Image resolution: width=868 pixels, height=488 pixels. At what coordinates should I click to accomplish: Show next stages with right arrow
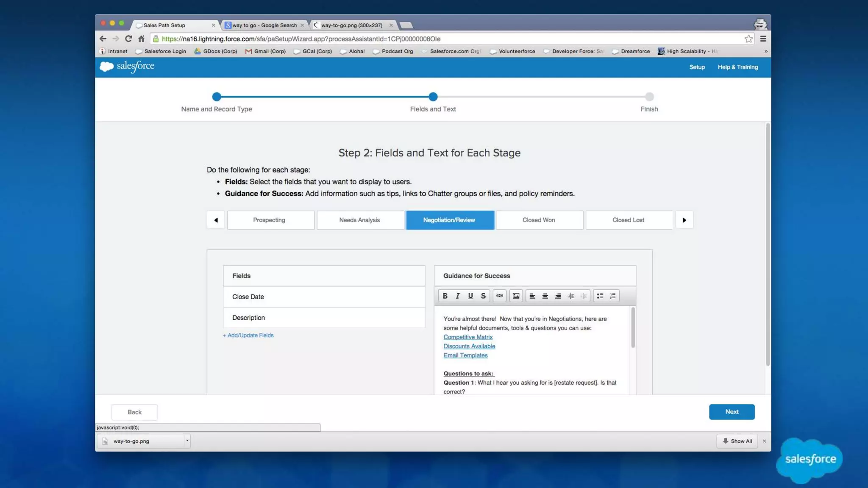pyautogui.click(x=684, y=220)
